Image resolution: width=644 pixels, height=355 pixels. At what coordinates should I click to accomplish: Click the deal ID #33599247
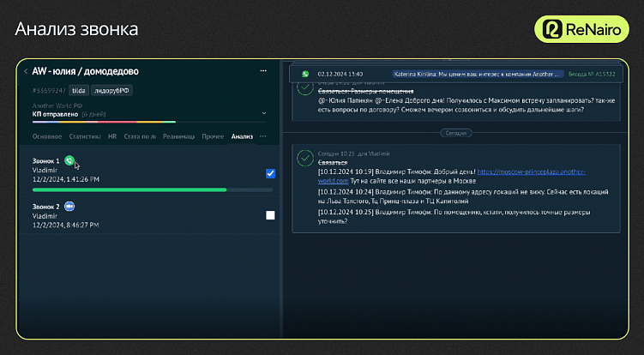(x=49, y=91)
